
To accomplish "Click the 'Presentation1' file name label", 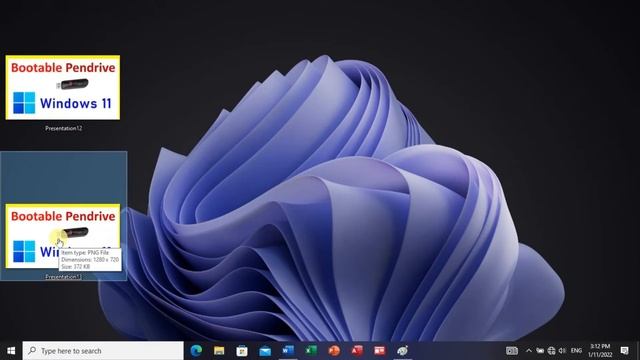I will point(63,277).
